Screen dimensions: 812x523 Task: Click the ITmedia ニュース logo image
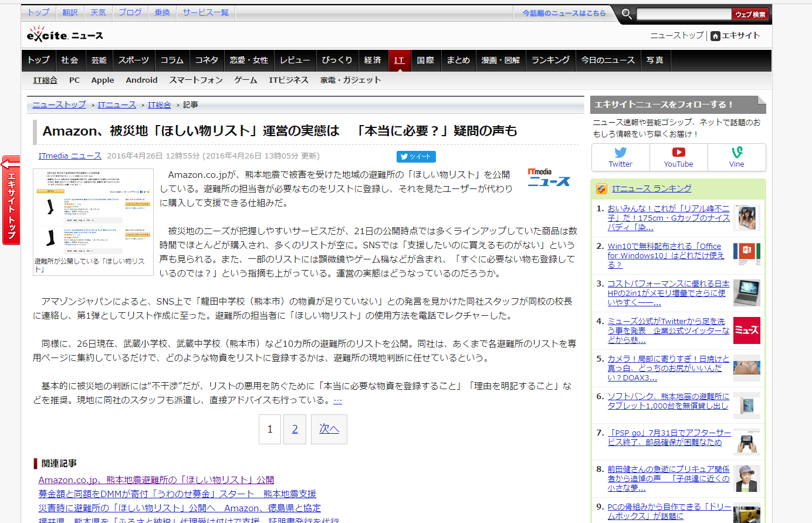549,177
